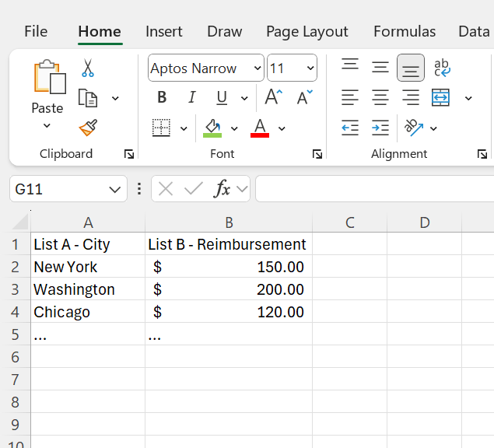Select column A header
Screen dimensions: 494x448
tap(88, 222)
